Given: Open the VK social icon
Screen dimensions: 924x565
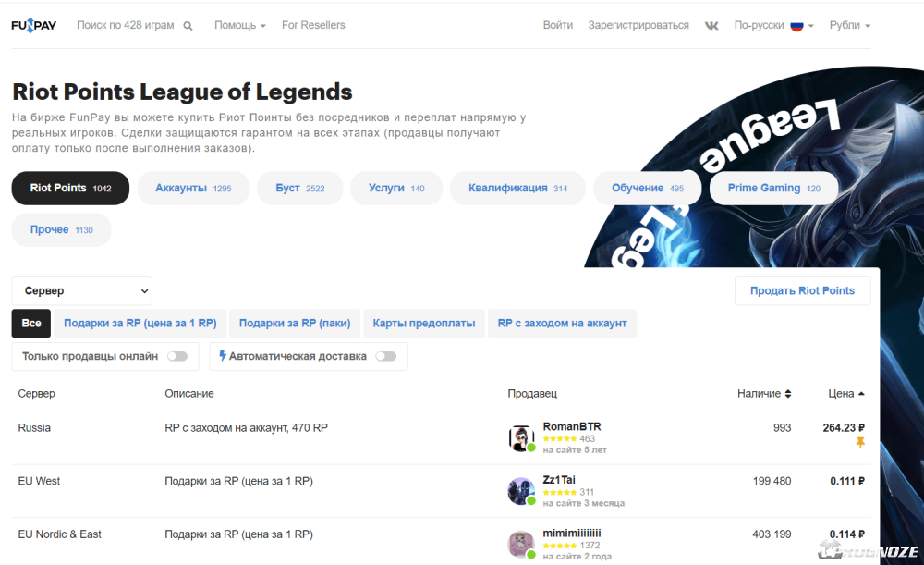Looking at the screenshot, I should pos(711,25).
